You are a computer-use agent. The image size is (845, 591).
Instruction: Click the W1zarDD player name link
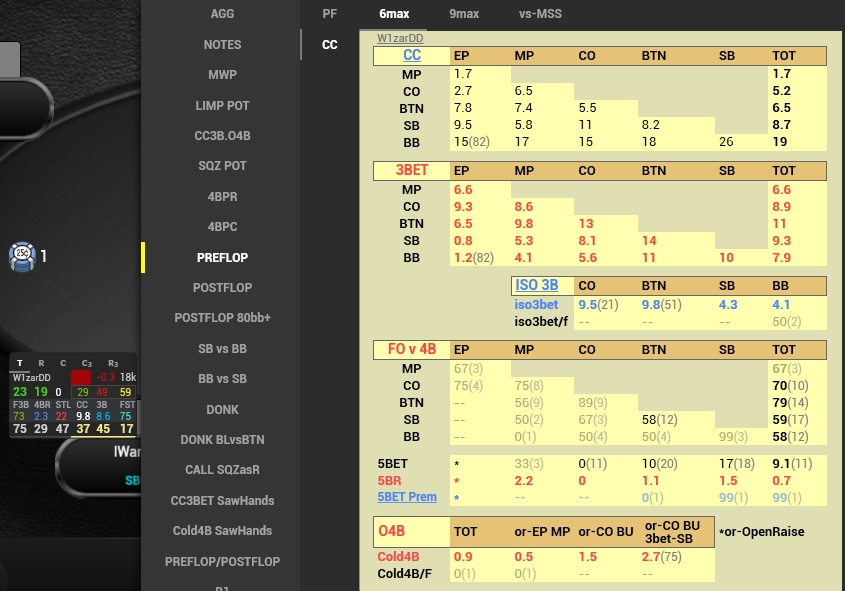[400, 38]
